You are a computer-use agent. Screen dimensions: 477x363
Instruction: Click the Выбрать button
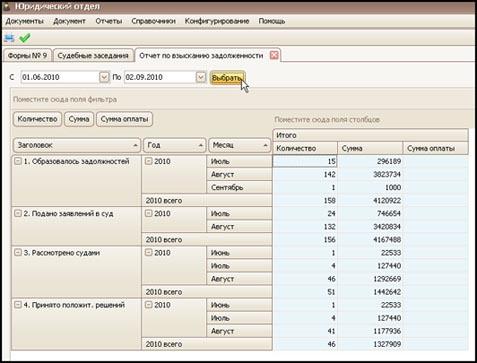[227, 78]
